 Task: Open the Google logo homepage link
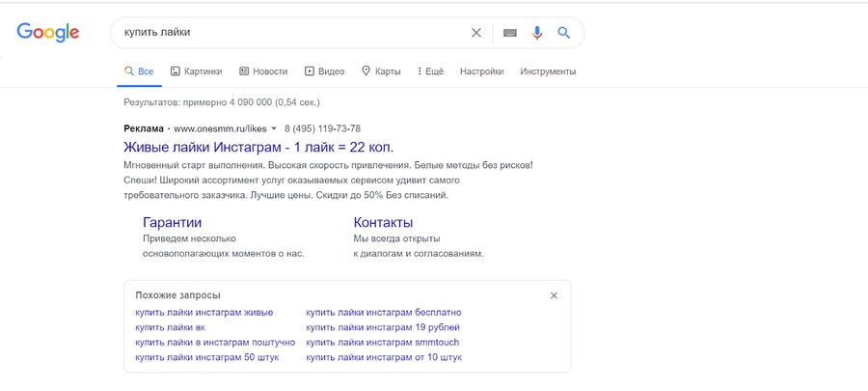tap(47, 33)
